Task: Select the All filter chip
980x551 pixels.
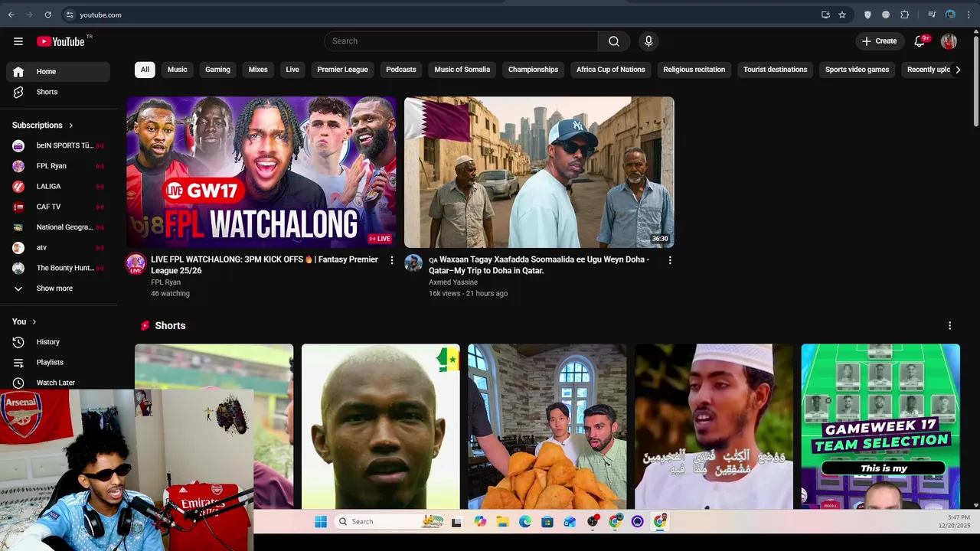Action: (x=145, y=70)
